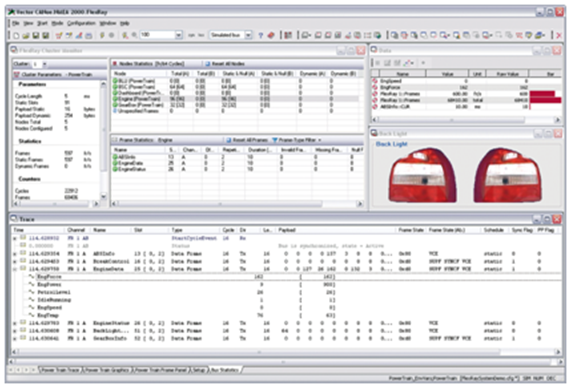Open the Simulated bus dropdown
The image size is (571, 388).
pos(248,35)
